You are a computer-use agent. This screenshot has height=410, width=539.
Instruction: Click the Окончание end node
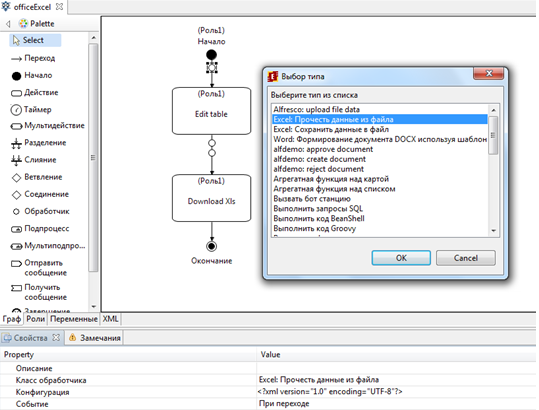pyautogui.click(x=211, y=246)
